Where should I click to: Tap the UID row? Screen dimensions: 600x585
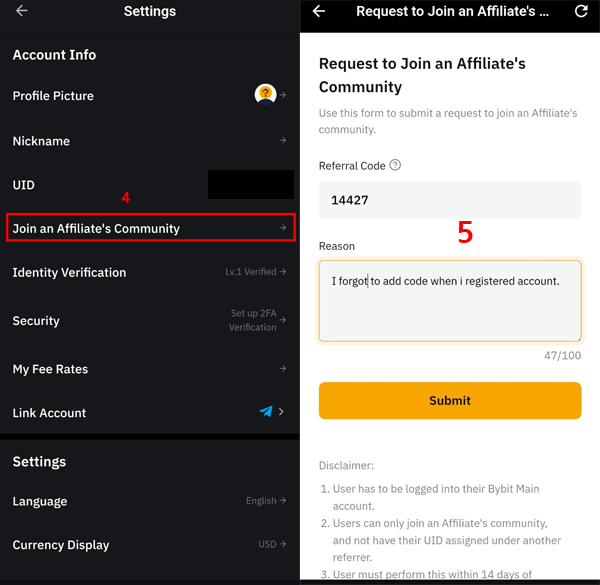tap(150, 185)
